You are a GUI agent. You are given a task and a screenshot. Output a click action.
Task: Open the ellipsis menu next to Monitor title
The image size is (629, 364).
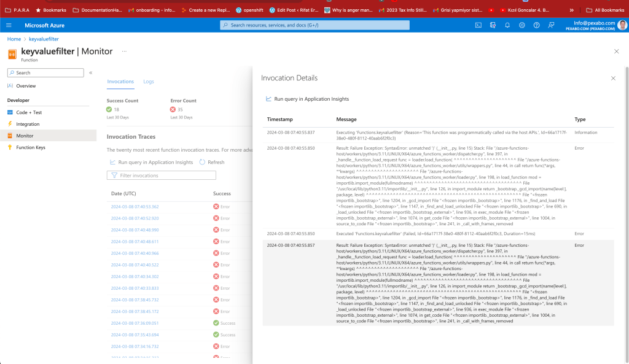(x=124, y=52)
